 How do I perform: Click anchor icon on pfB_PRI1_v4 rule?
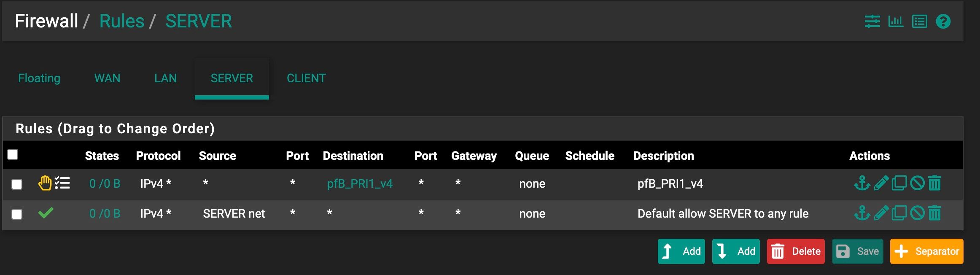coord(862,183)
